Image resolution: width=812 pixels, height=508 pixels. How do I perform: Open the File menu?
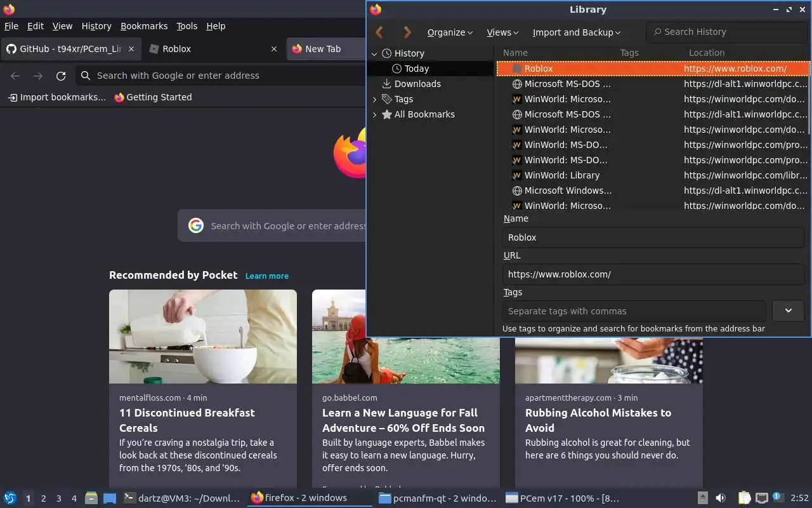pyautogui.click(x=11, y=26)
